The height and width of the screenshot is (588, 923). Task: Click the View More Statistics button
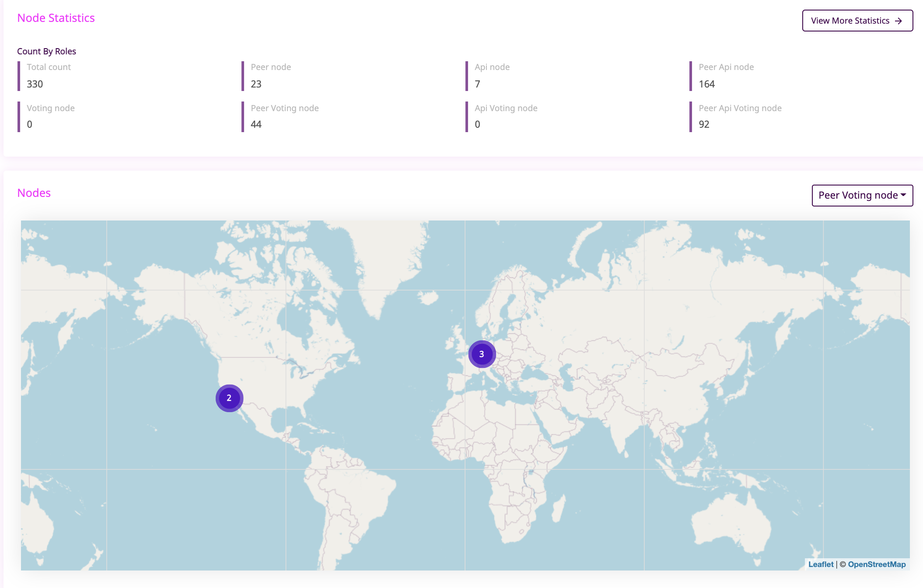point(857,20)
